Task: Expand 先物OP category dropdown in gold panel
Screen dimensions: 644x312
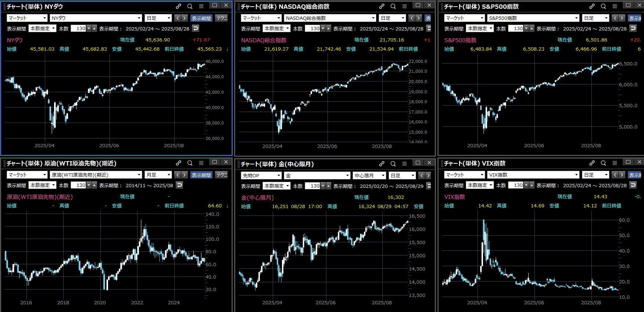Action: pos(261,175)
